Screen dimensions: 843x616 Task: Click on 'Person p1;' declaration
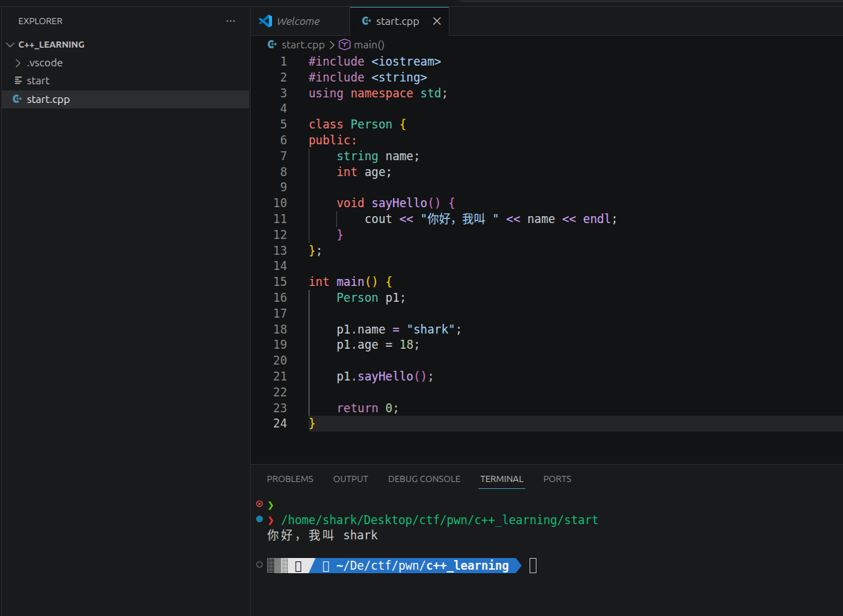[x=371, y=298]
